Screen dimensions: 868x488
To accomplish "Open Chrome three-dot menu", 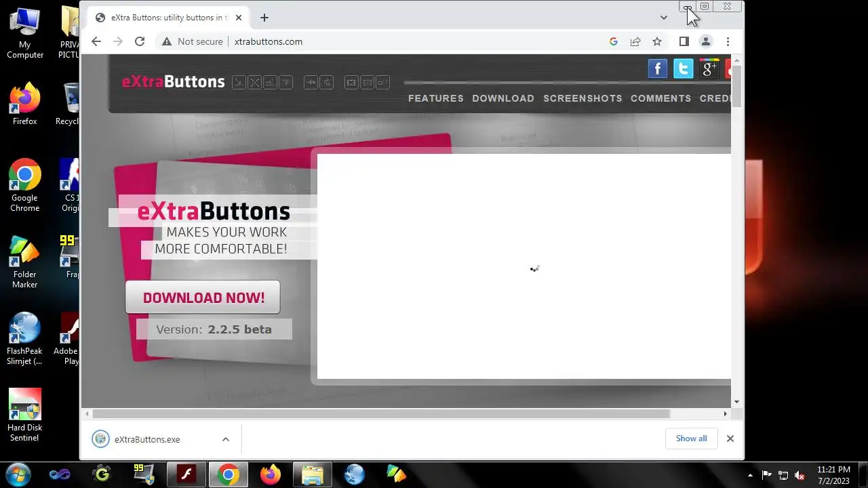I will 728,41.
